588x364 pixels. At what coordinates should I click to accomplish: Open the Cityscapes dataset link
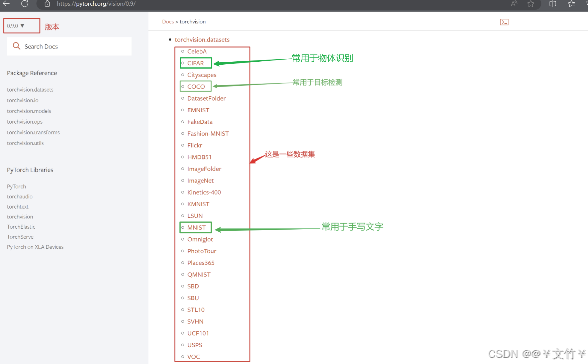point(202,75)
